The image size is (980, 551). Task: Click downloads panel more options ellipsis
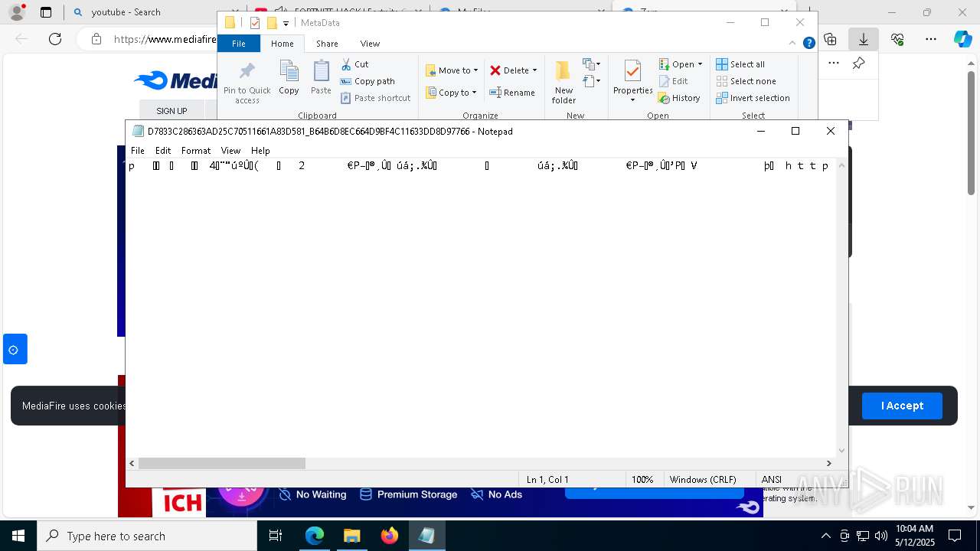[x=834, y=64]
